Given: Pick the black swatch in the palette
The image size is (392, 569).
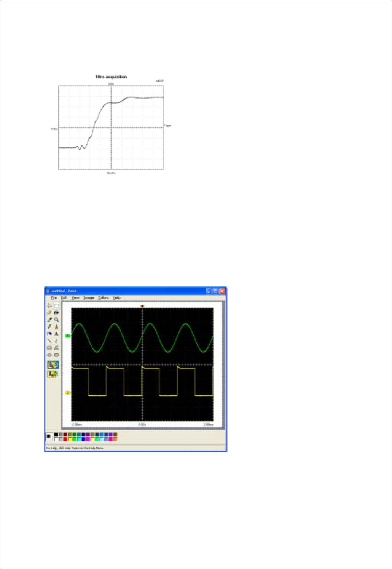Looking at the screenshot, I should [x=56, y=435].
